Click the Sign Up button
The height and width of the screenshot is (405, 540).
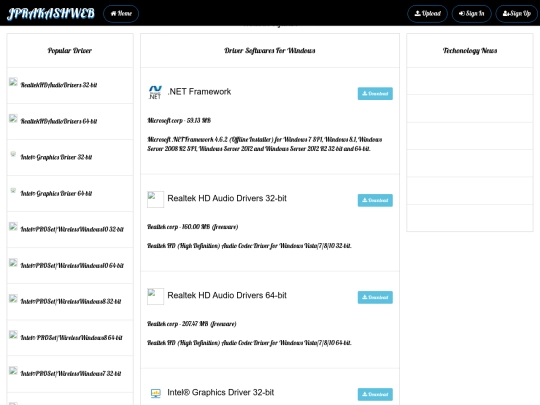coord(517,14)
